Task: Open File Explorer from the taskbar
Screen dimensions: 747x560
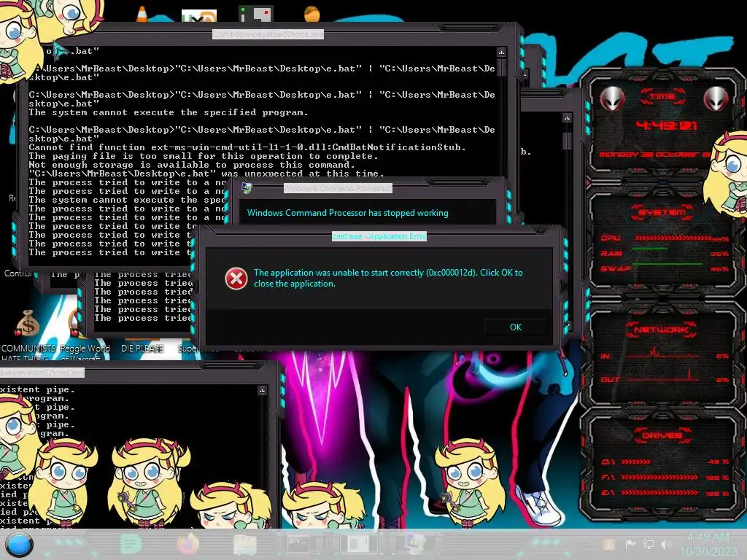Action: 245,544
